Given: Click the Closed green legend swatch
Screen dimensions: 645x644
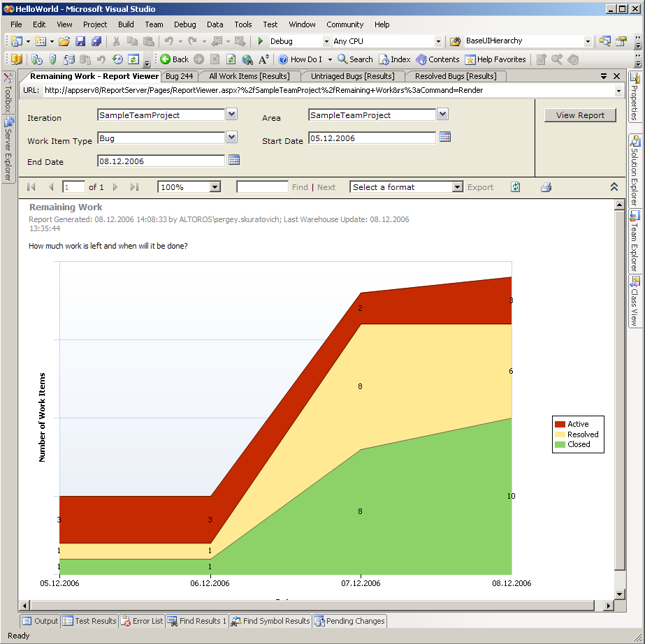Looking at the screenshot, I should tap(560, 444).
